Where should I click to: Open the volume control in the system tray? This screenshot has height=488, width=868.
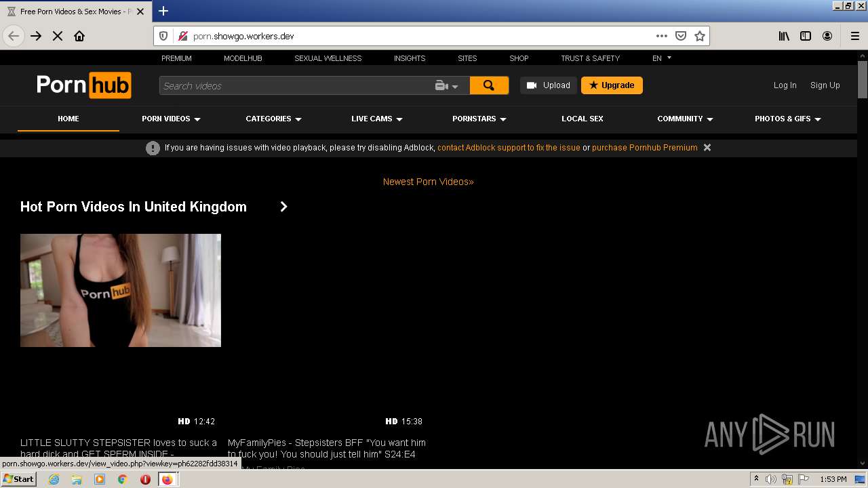(x=771, y=479)
